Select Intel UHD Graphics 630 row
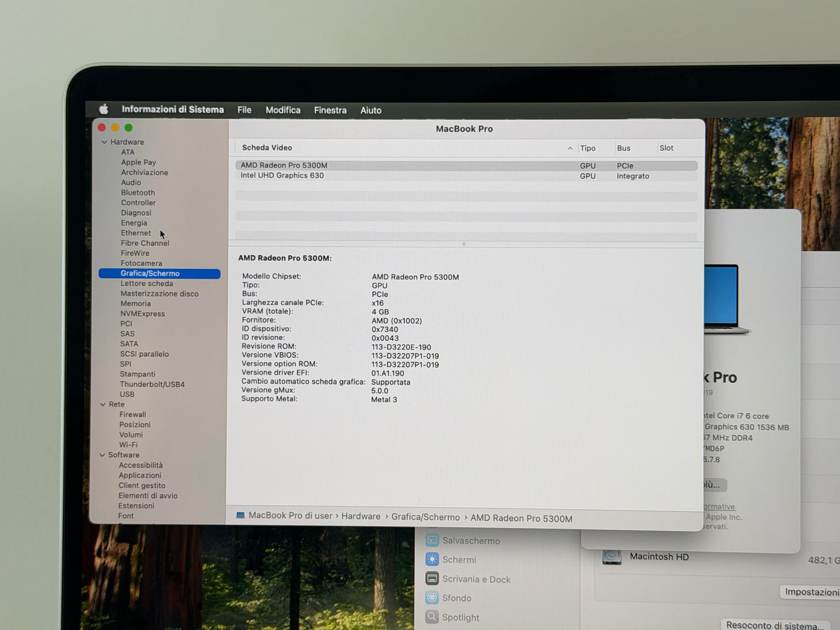Viewport: 840px width, 630px height. tap(466, 176)
